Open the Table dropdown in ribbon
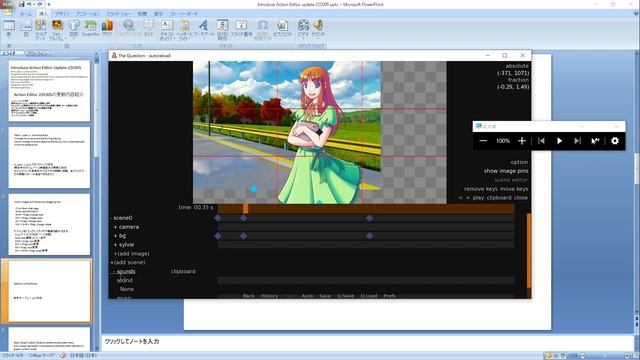 [9, 29]
